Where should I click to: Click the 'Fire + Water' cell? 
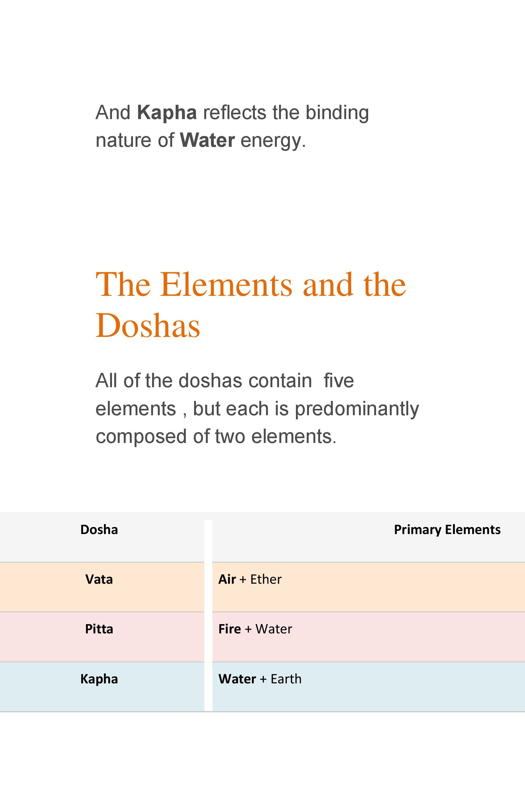(368, 637)
